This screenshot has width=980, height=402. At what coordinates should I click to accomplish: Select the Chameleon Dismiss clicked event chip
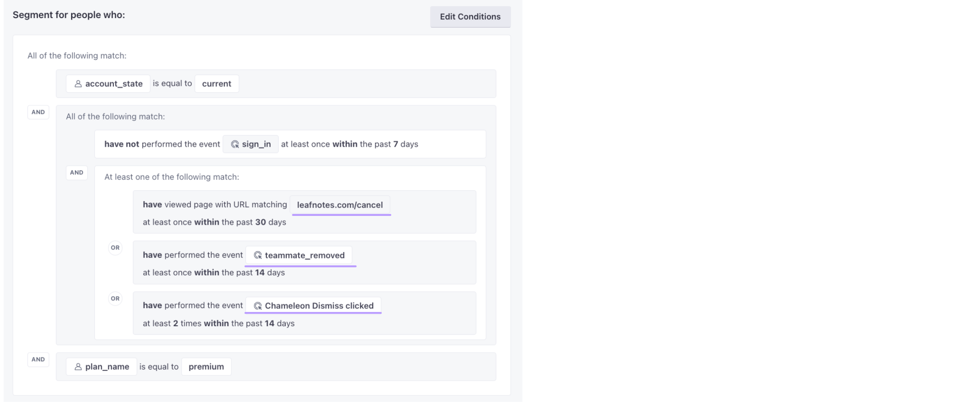click(314, 306)
